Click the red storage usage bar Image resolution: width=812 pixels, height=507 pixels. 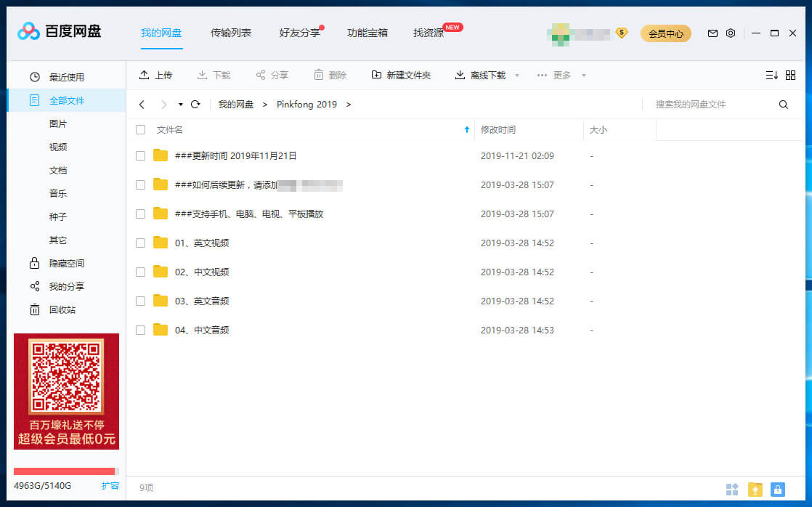pos(65,471)
